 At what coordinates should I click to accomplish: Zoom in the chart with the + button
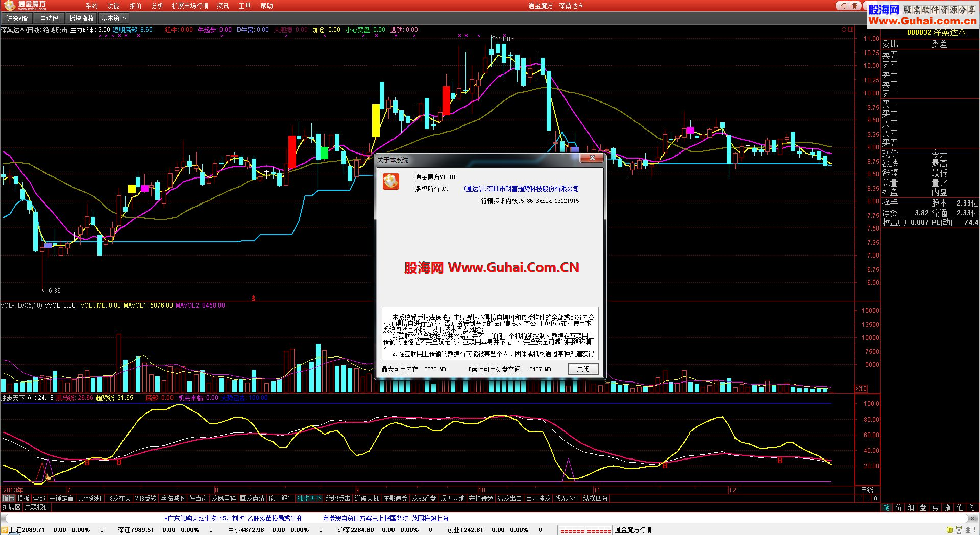pyautogui.click(x=859, y=498)
